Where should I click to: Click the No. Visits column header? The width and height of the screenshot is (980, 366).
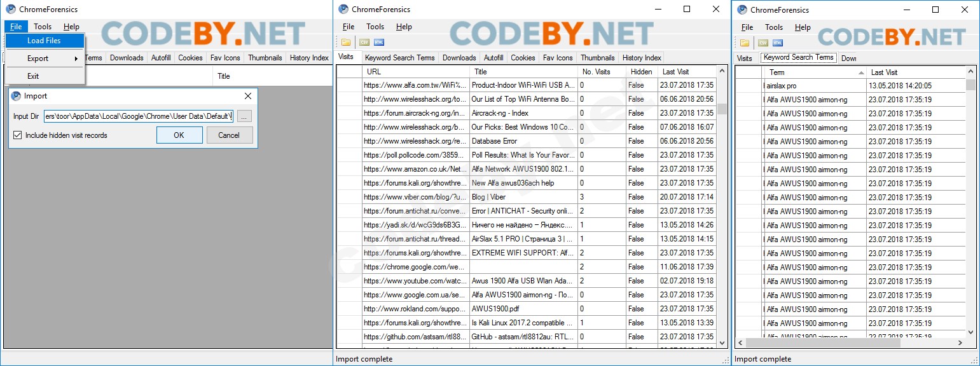602,72
